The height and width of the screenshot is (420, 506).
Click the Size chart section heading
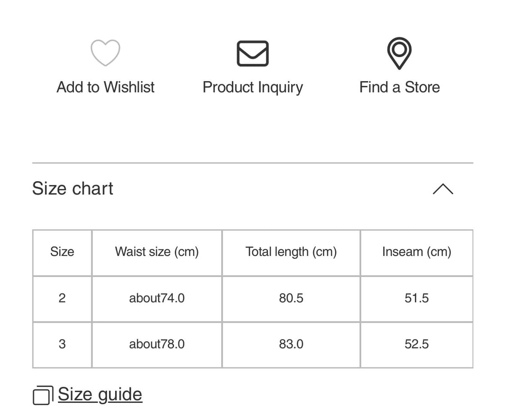pos(73,188)
